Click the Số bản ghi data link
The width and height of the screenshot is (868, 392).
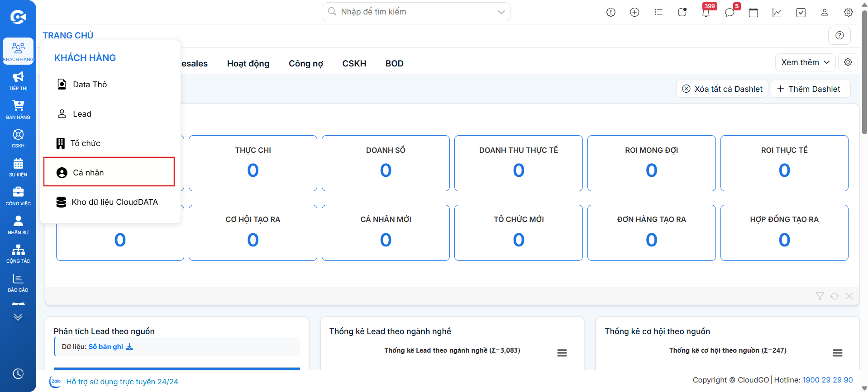coord(110,347)
